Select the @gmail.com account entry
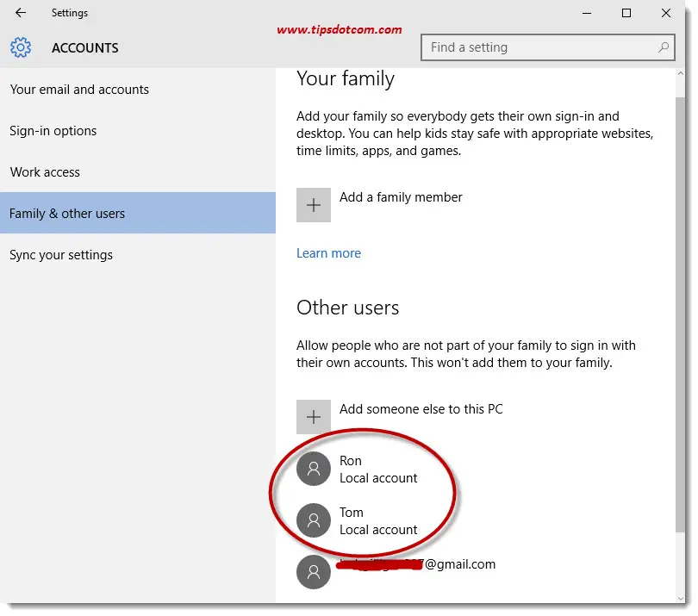The image size is (698, 616). [x=396, y=571]
